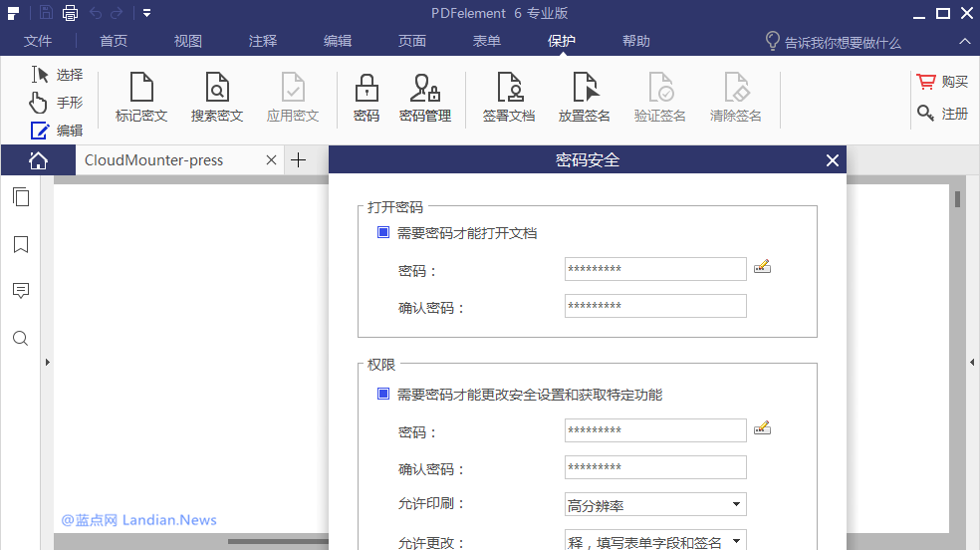Click the permissions 密码 field

point(655,430)
